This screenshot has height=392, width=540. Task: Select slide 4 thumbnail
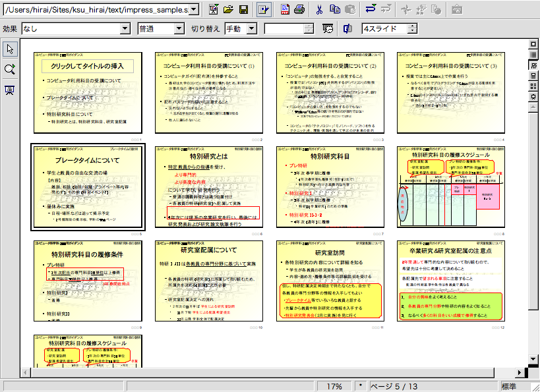[451, 93]
